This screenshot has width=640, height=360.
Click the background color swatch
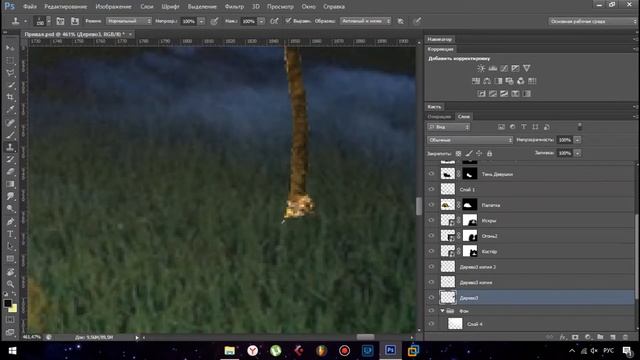(13, 308)
